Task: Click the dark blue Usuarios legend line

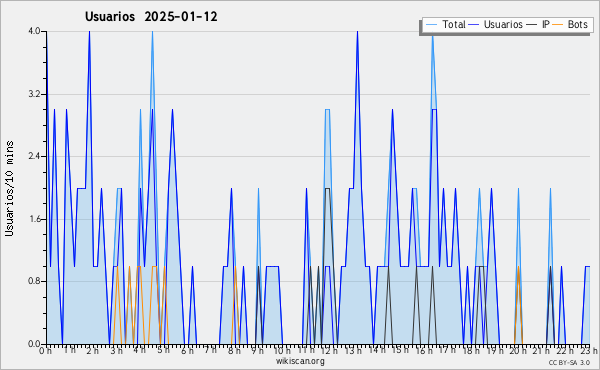Action: click(x=474, y=25)
